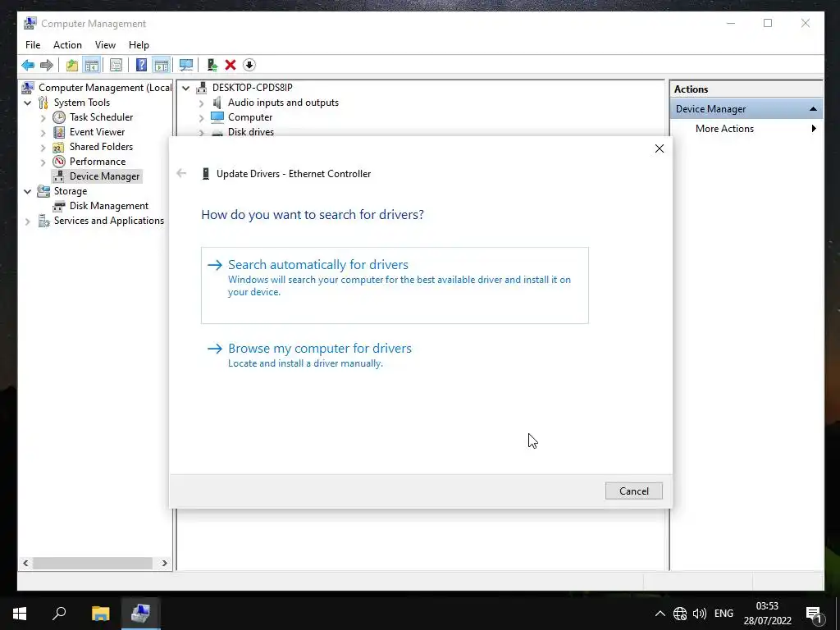Click the red X Uninstall device icon
Screen dimensions: 840x630
coord(231,66)
